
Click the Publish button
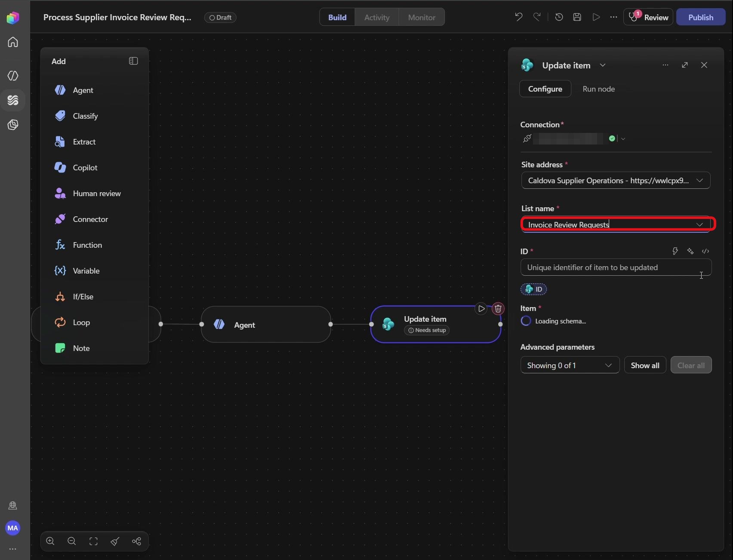pyautogui.click(x=701, y=17)
